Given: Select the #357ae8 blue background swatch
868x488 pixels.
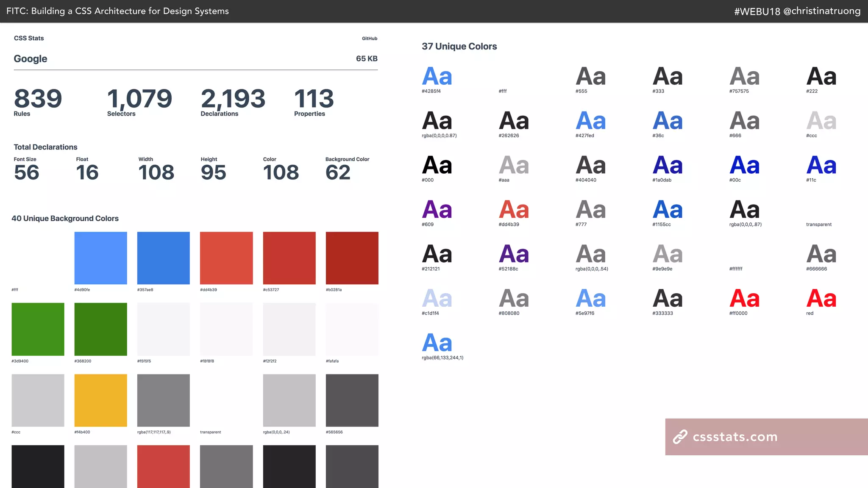Looking at the screenshot, I should click(x=163, y=258).
